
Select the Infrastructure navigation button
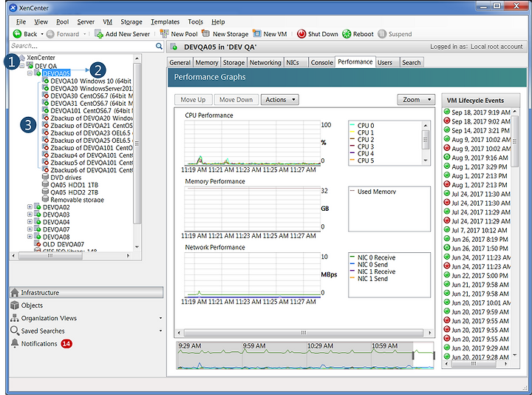tap(86, 292)
